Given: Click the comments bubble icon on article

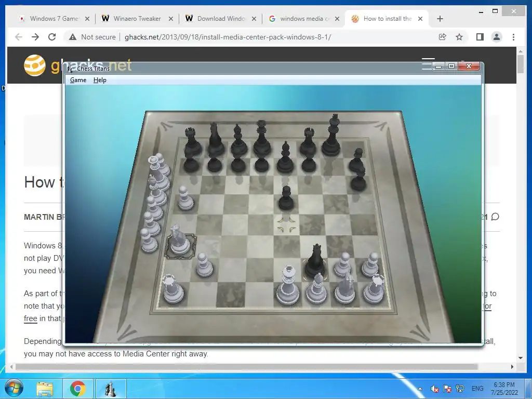Looking at the screenshot, I should point(495,217).
